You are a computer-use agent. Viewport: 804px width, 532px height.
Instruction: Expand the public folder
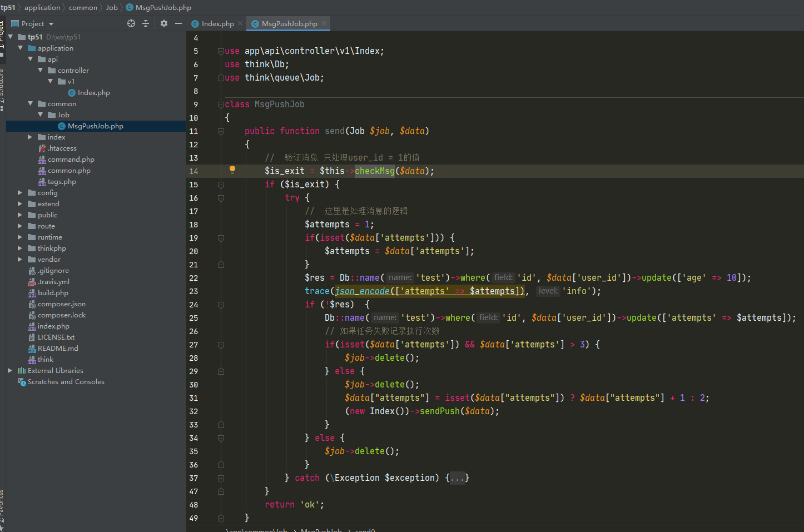coord(21,215)
